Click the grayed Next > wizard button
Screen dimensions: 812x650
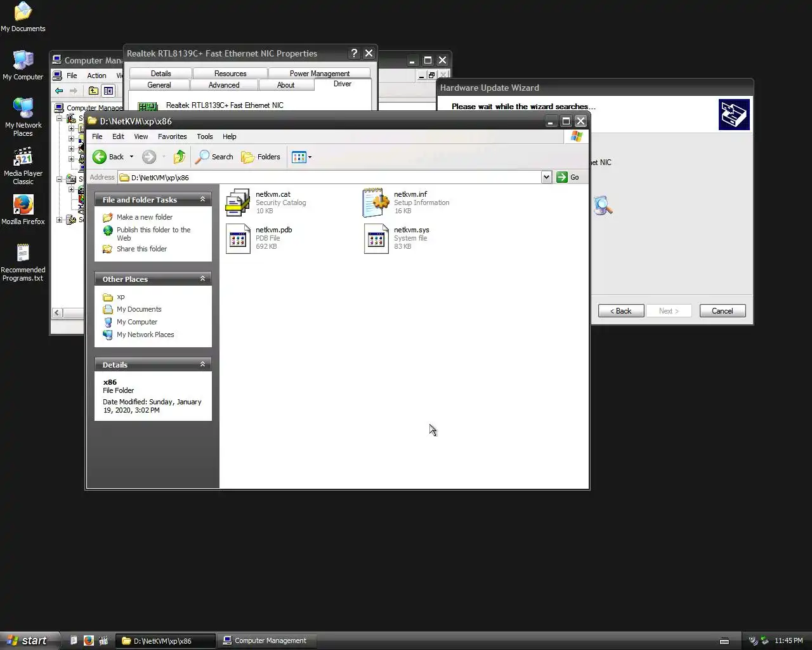[669, 311]
